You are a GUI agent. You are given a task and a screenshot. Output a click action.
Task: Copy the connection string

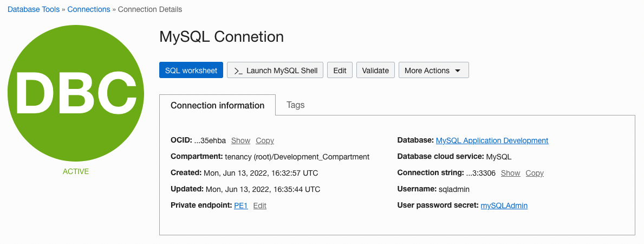535,173
